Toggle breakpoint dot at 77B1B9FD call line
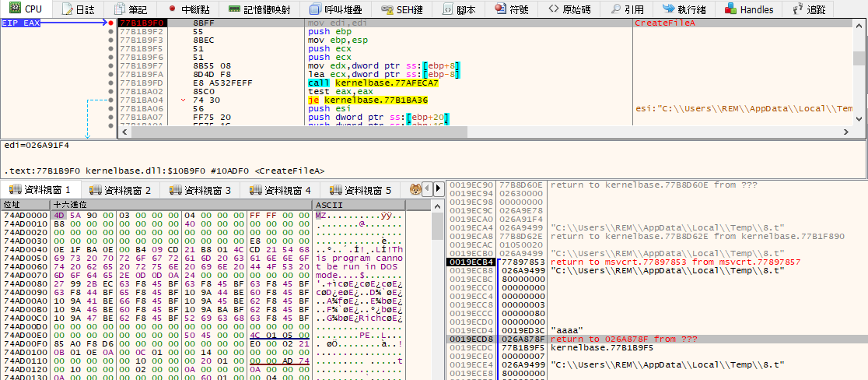The width and height of the screenshot is (868, 380). point(110,83)
